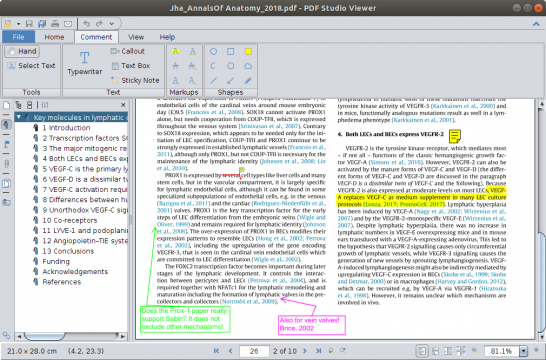Select the Insert text markup tool
The image size is (546, 360).
pyautogui.click(x=193, y=80)
